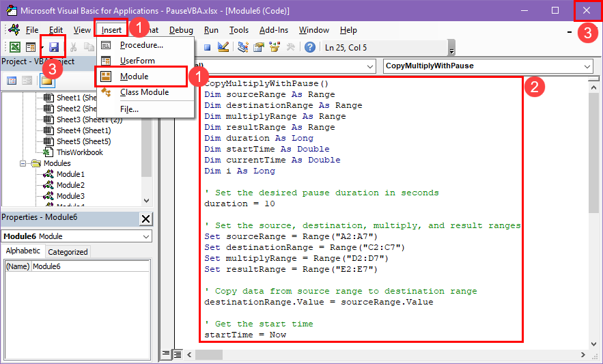Click the Procedure View button at bottom-left of code
This screenshot has width=603, height=364.
click(166, 354)
